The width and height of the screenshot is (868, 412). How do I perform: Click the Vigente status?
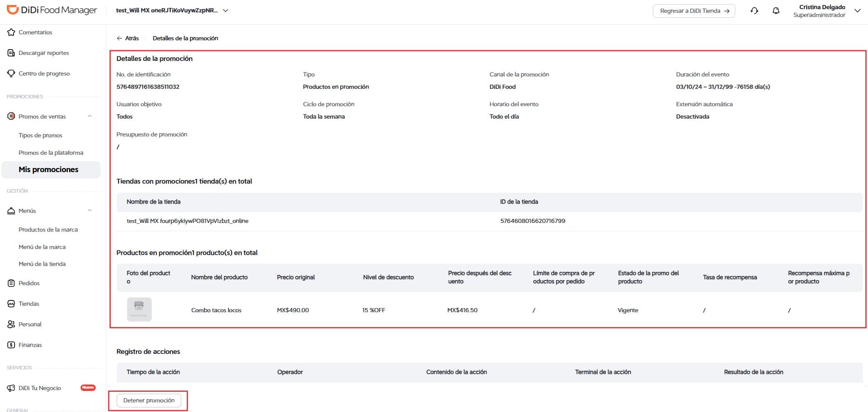628,310
